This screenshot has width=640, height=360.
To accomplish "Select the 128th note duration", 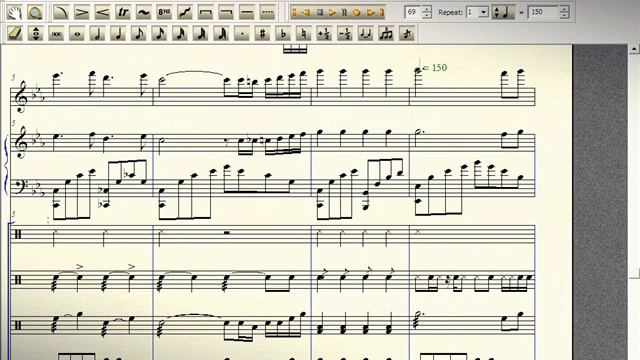I will [x=221, y=33].
